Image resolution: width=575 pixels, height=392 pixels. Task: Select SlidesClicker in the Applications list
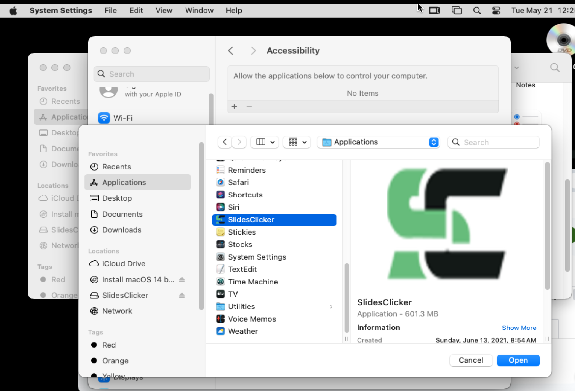pyautogui.click(x=274, y=220)
